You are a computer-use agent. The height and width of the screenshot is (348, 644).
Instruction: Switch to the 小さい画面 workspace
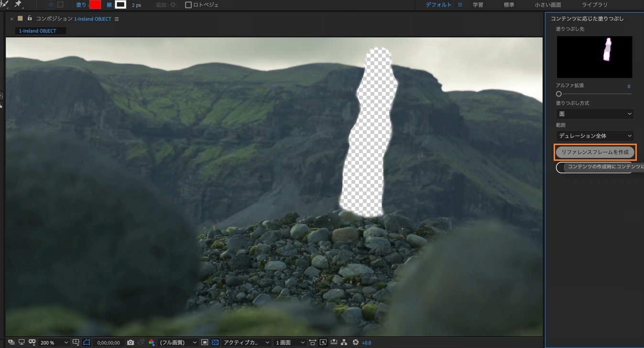(548, 5)
